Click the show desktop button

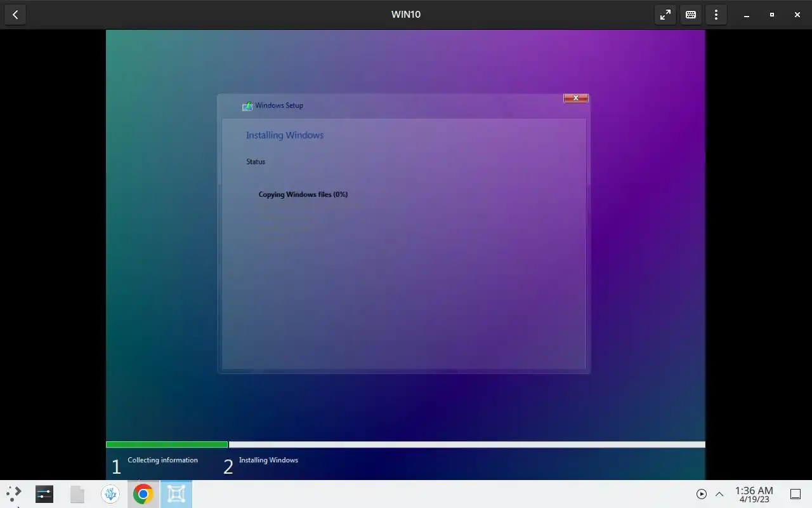click(x=796, y=494)
